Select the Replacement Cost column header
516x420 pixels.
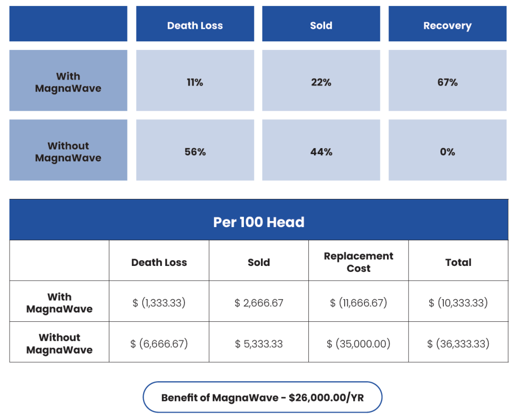pos(358,261)
